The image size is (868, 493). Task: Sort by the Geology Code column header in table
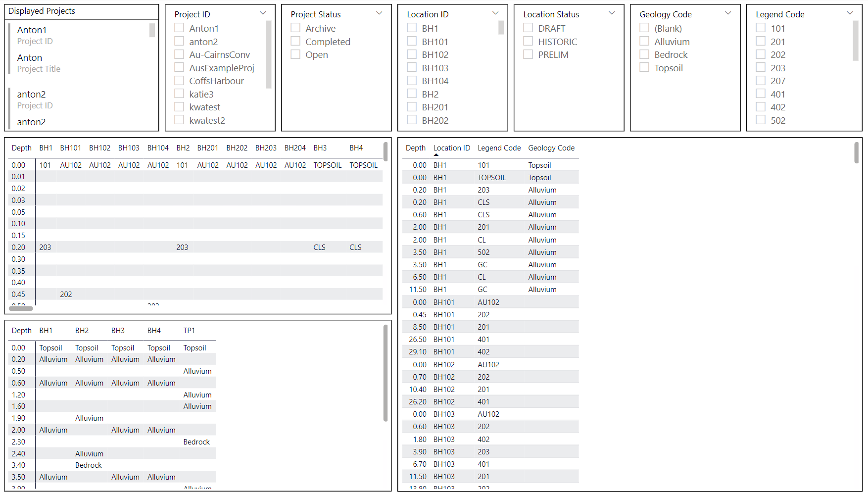point(551,148)
